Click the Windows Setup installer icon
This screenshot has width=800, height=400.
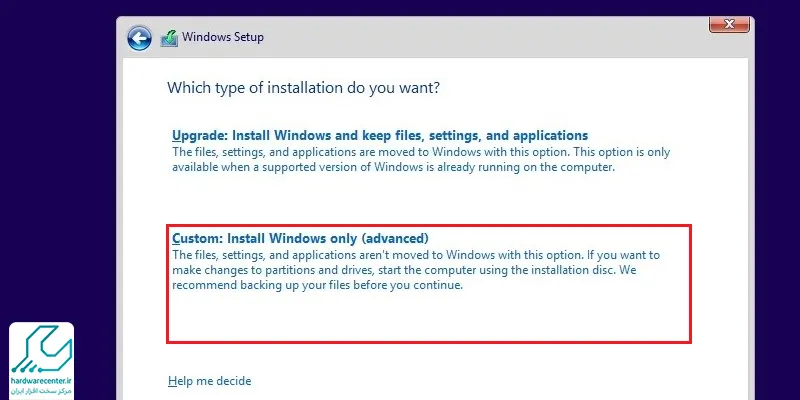[169, 38]
